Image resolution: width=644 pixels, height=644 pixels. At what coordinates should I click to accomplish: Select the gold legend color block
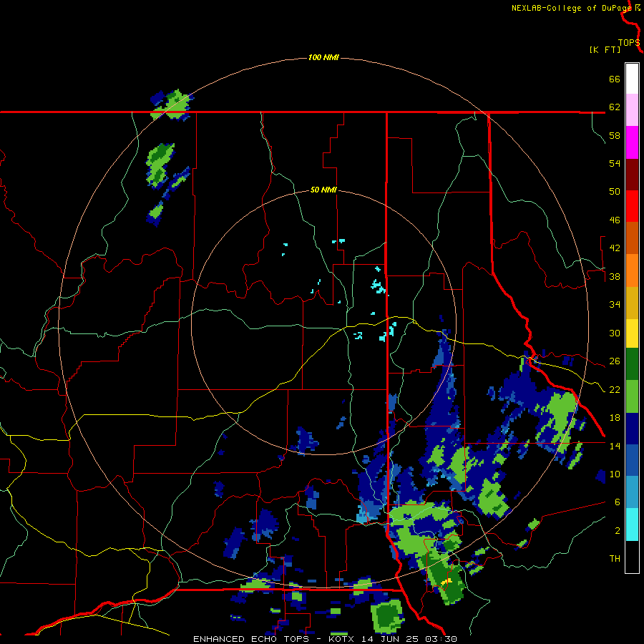632,303
